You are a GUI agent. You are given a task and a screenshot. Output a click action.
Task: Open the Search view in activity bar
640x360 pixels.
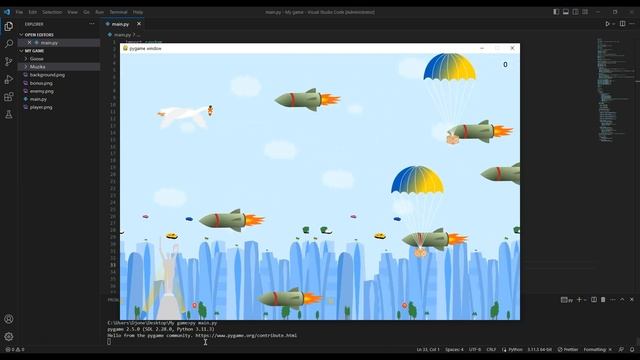click(x=9, y=44)
